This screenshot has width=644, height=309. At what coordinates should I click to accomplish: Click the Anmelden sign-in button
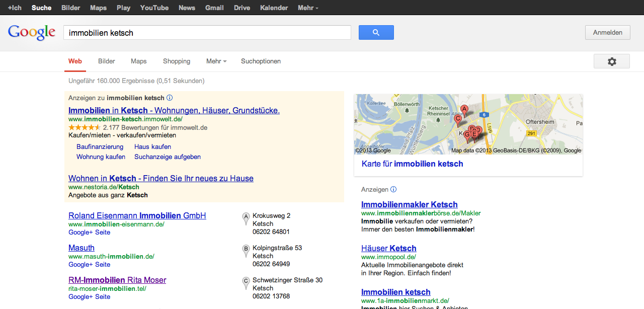pos(607,33)
